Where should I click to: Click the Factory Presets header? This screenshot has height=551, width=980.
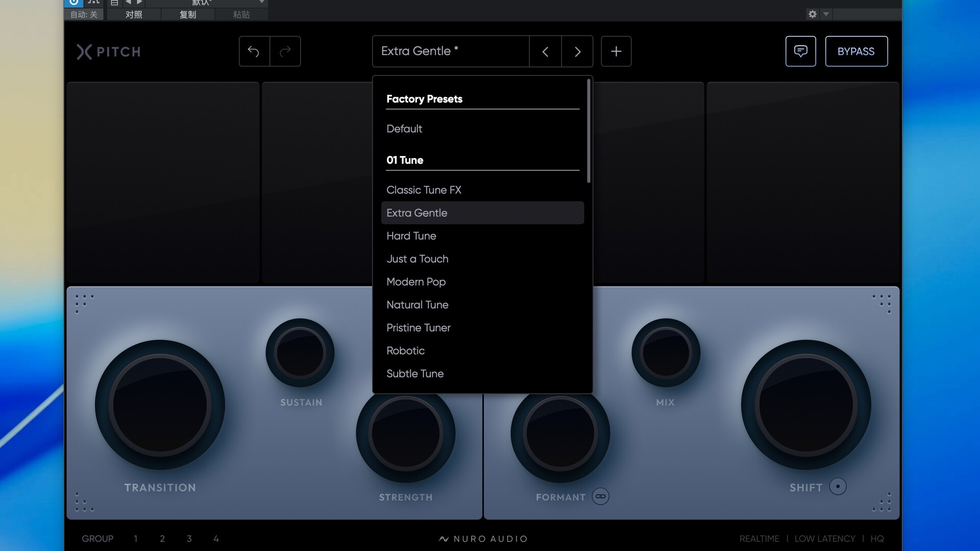(424, 99)
